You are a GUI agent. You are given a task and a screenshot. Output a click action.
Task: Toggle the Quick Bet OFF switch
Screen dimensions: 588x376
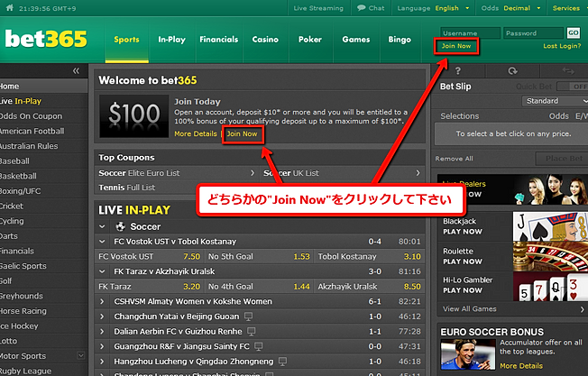(x=573, y=87)
